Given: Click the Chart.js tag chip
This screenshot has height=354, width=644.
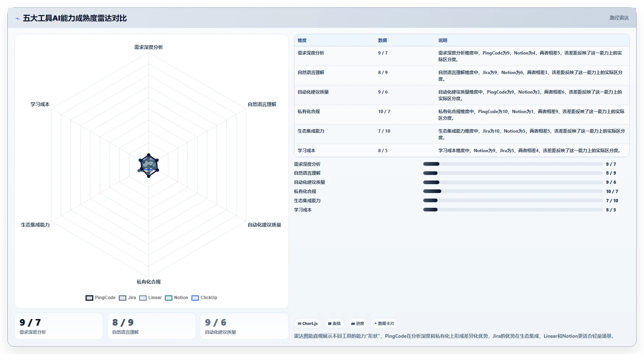Looking at the screenshot, I should point(308,323).
